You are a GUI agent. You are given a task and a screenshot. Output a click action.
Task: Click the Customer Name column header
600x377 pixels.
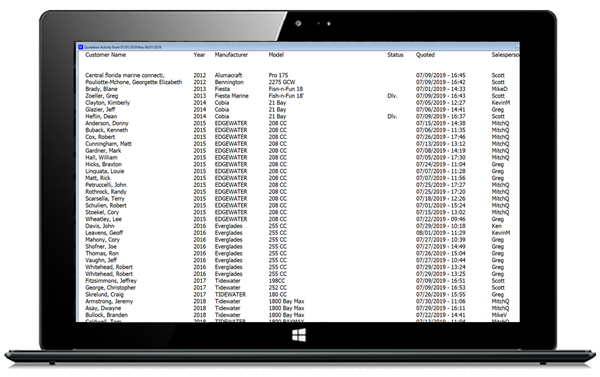pyautogui.click(x=105, y=55)
